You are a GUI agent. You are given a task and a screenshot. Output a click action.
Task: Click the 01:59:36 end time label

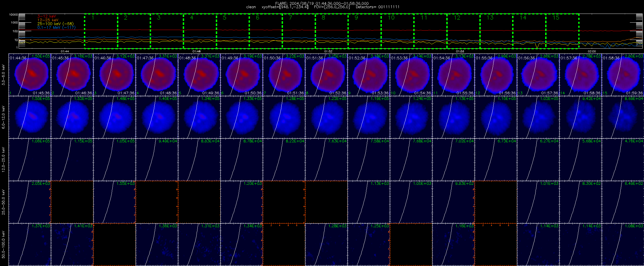click(x=635, y=93)
